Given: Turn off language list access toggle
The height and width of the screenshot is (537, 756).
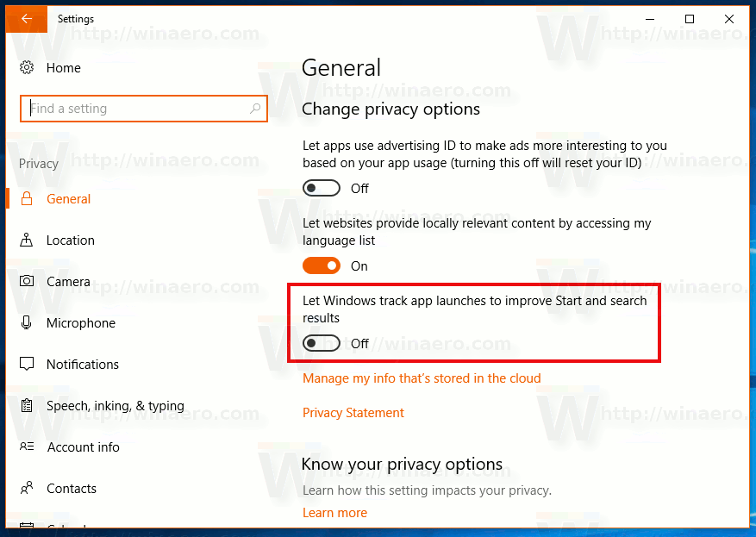Looking at the screenshot, I should point(322,265).
